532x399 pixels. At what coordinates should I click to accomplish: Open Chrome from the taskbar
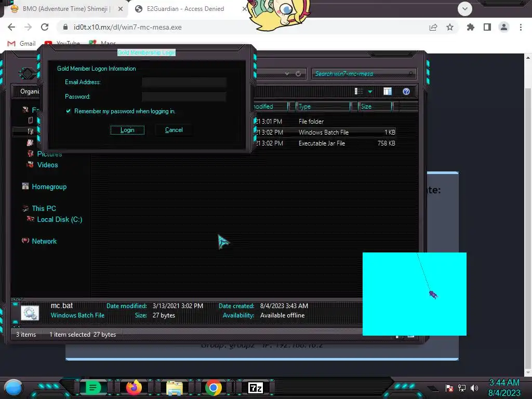(x=214, y=388)
